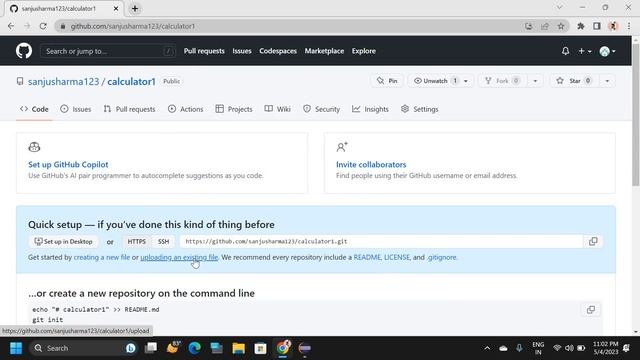Click the Copilot icon in the card

coord(34,147)
